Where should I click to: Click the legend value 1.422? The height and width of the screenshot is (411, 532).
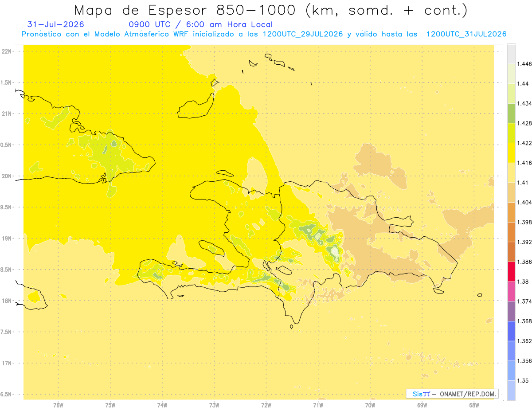click(x=524, y=143)
